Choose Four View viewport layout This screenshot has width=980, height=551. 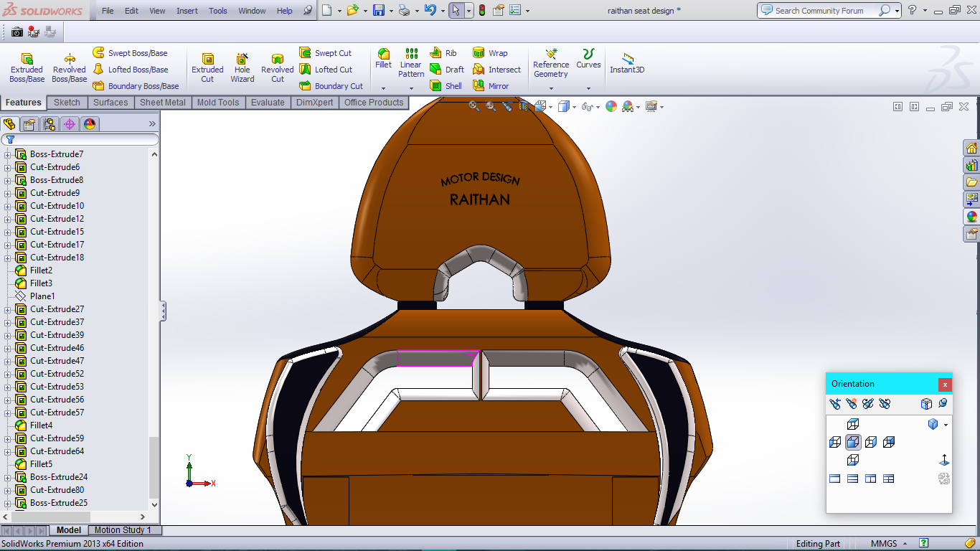pos(889,479)
